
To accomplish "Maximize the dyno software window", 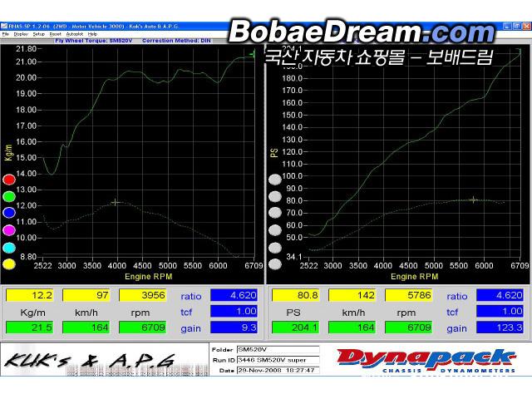I will coord(517,26).
